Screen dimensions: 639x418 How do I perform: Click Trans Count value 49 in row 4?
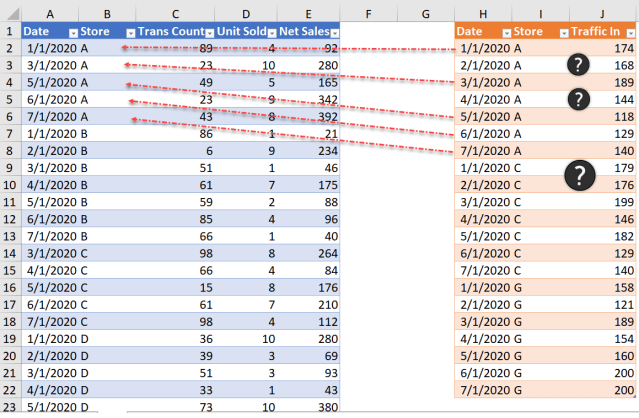click(x=175, y=83)
